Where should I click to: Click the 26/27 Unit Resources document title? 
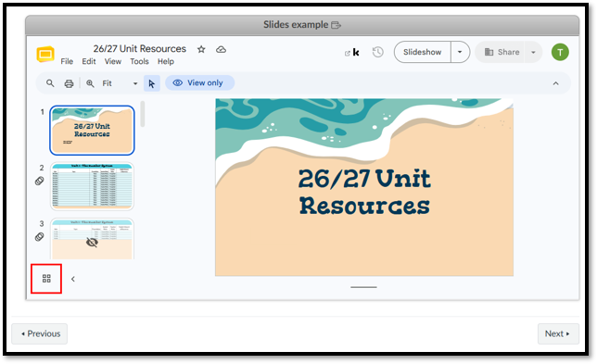[140, 49]
